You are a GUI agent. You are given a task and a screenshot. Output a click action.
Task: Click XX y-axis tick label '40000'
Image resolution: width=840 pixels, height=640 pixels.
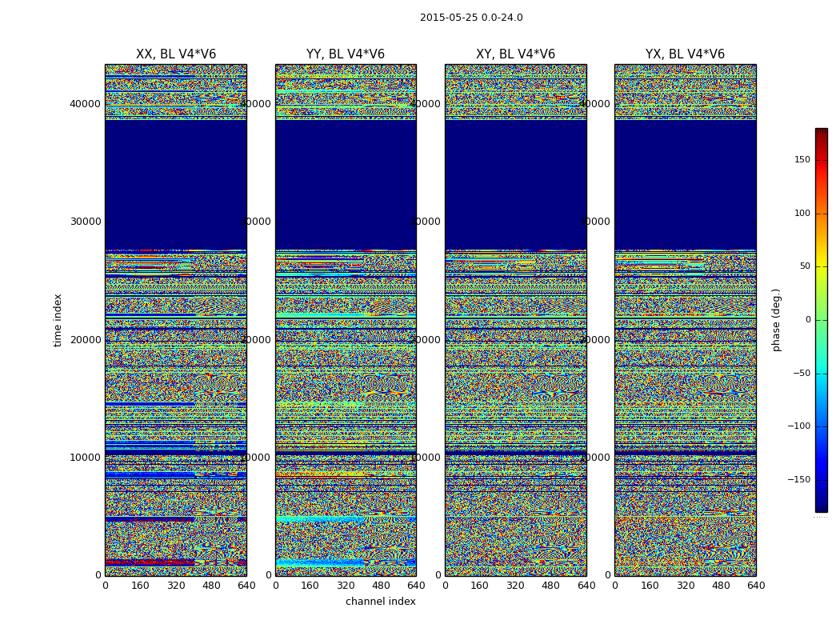pos(85,104)
